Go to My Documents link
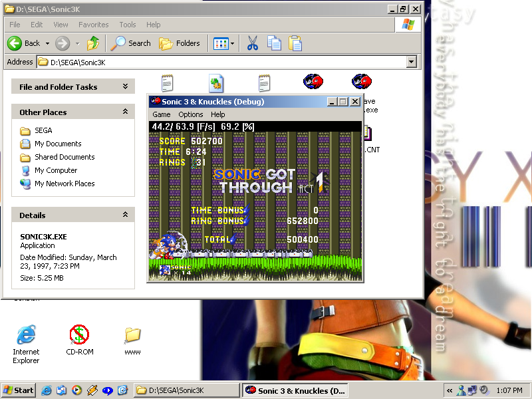The image size is (532, 399). (x=58, y=144)
